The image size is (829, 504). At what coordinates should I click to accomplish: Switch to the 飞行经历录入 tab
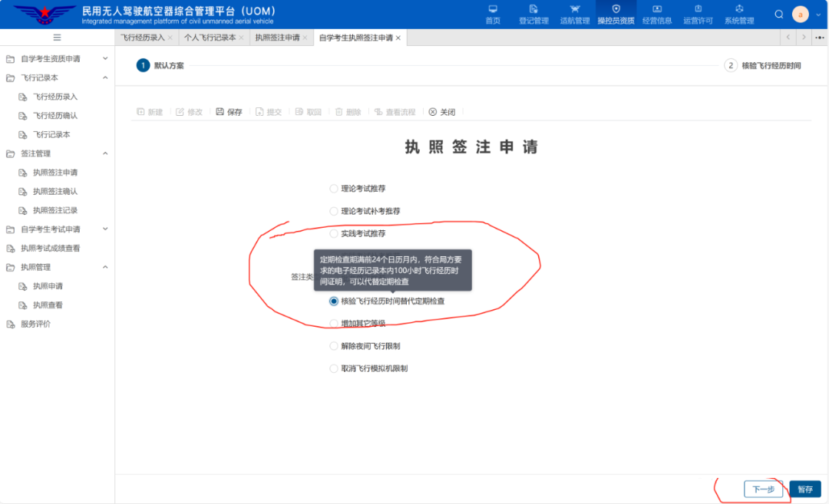[x=143, y=38]
